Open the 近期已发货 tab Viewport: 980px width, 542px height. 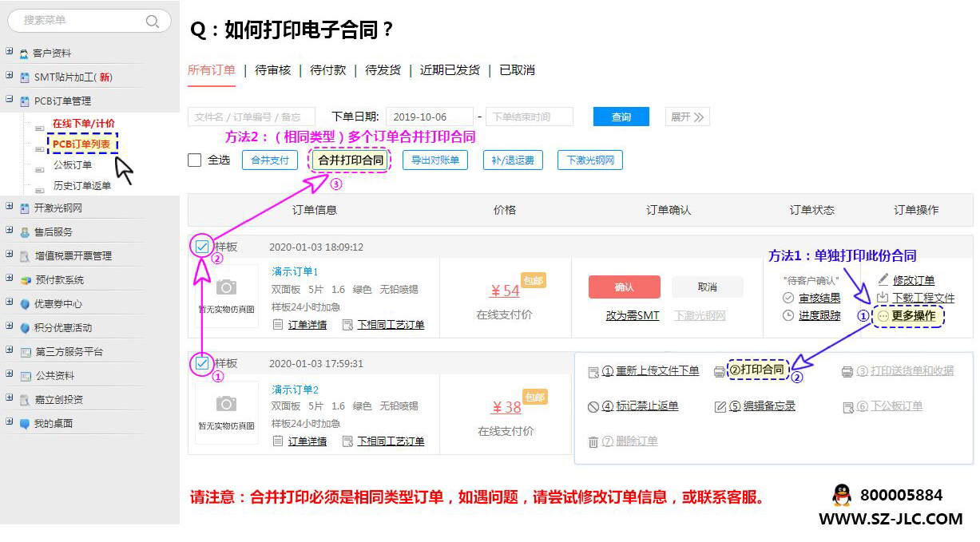[450, 70]
